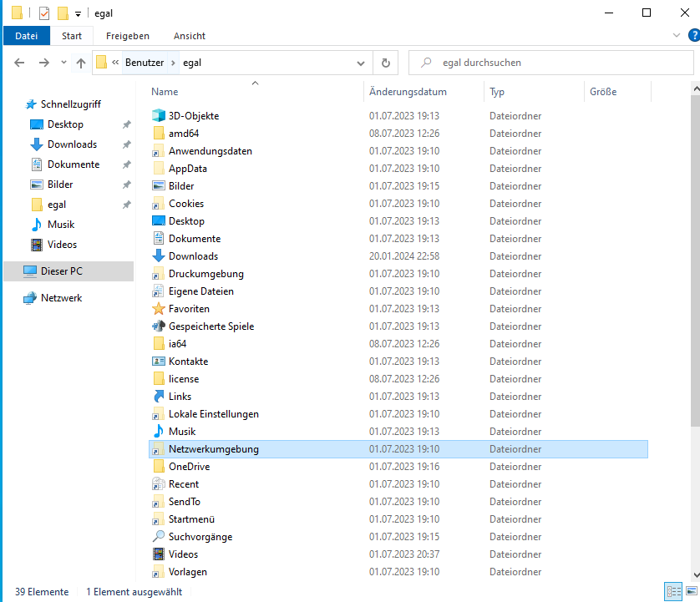Click the Properties checkmark icon in title bar
Image resolution: width=700 pixels, height=602 pixels.
pyautogui.click(x=44, y=13)
